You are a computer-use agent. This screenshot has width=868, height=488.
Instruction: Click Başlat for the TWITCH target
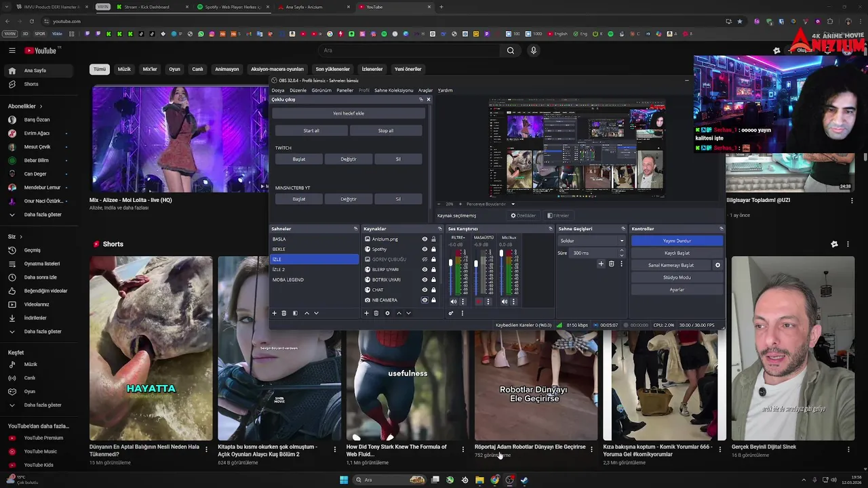(x=299, y=159)
